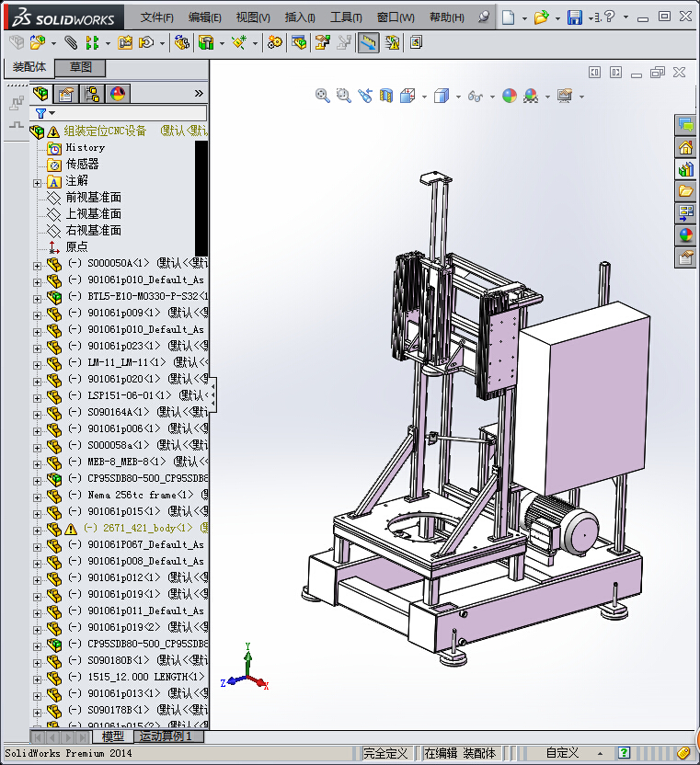700x765 pixels.
Task: Open the SolidWorks Forum speech-bubble tab
Action: point(685,125)
